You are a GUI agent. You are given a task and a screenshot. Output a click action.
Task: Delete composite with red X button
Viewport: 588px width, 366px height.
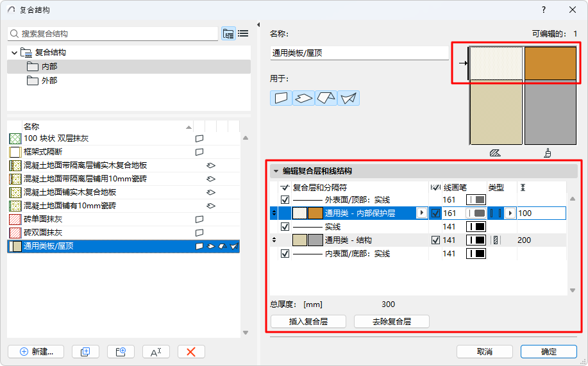coord(191,352)
